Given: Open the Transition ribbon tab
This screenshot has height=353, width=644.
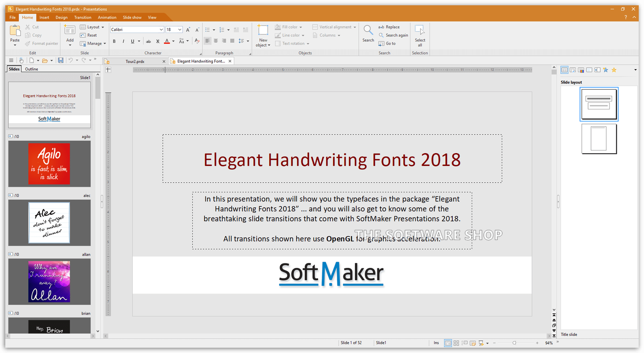Looking at the screenshot, I should (x=83, y=18).
